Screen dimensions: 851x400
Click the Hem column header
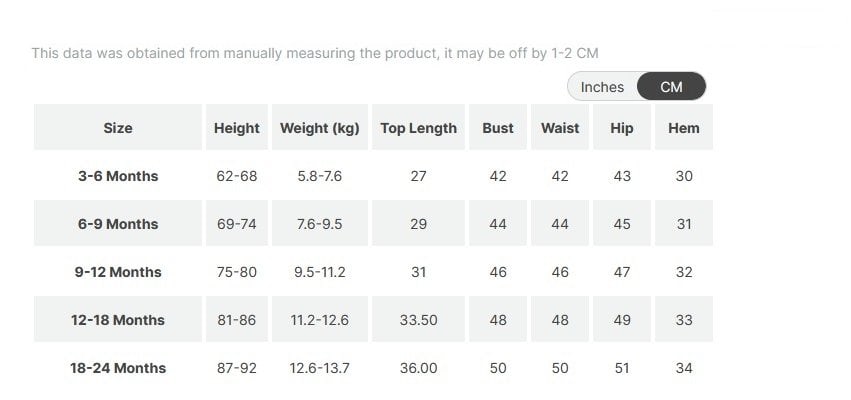[684, 128]
